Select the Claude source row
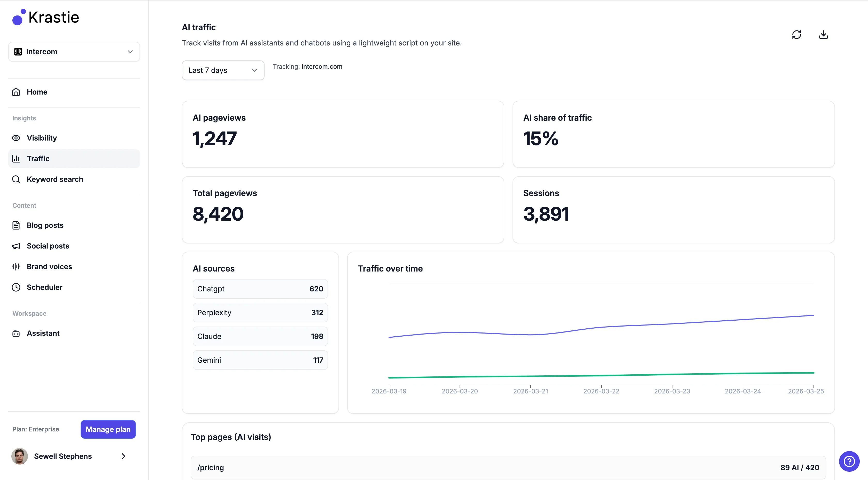 pos(260,336)
